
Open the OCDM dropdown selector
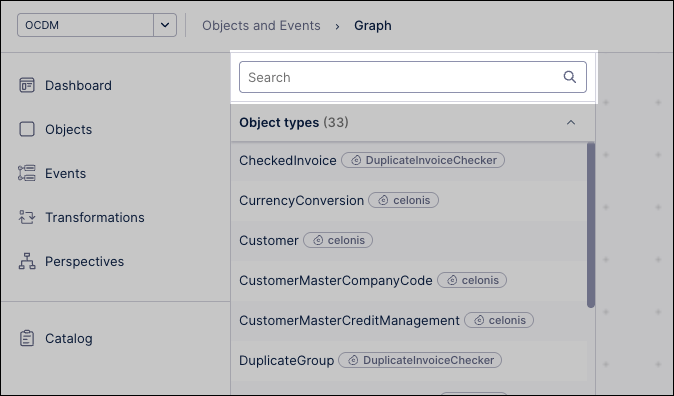click(x=97, y=25)
